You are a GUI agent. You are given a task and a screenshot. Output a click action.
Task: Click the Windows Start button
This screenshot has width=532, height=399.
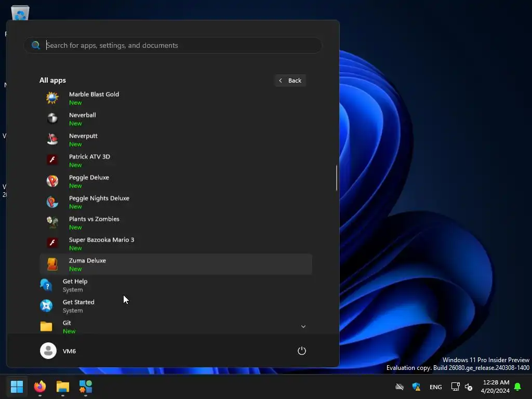tap(17, 387)
